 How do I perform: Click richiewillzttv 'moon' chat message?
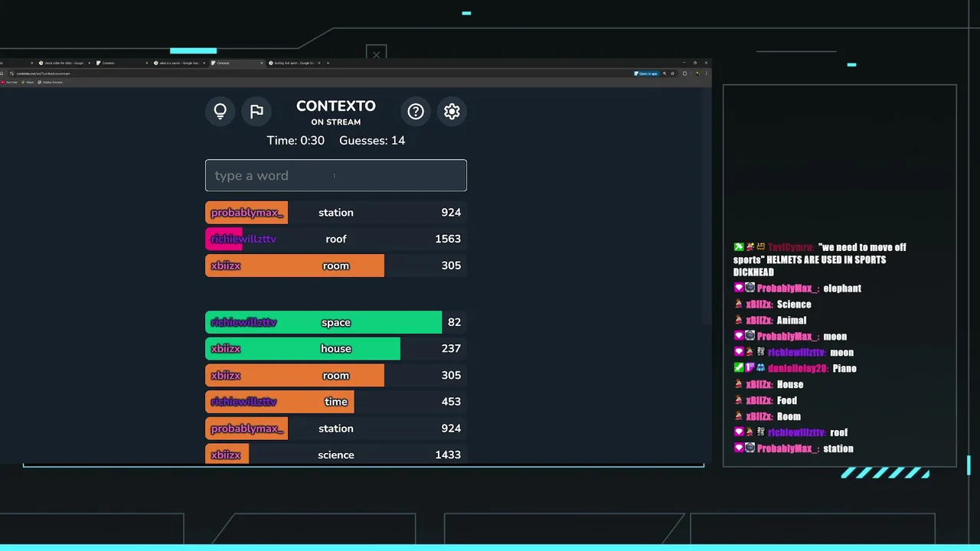(x=793, y=353)
